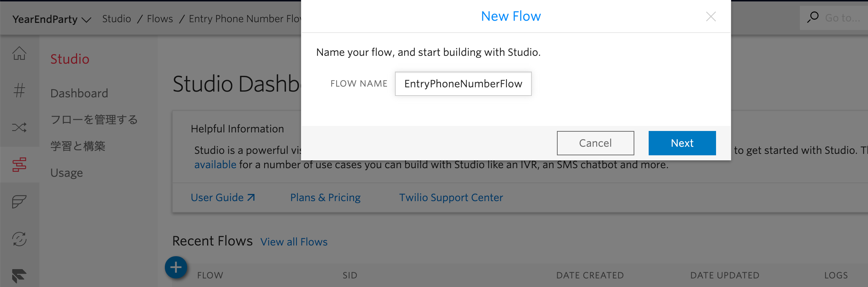
Task: Close the New Flow dialog
Action: (x=711, y=16)
